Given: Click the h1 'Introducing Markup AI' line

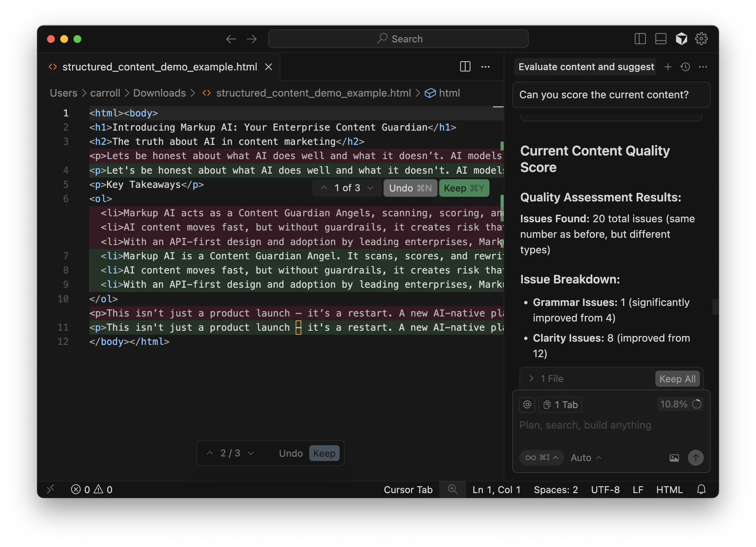Looking at the screenshot, I should [272, 127].
